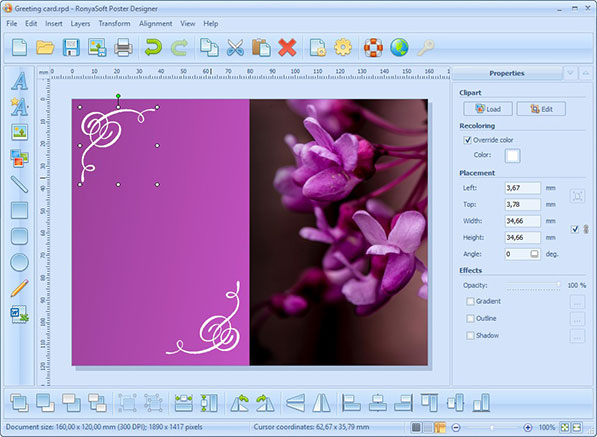This screenshot has height=437, width=597.
Task: Click the Edit clipart button
Action: (541, 109)
